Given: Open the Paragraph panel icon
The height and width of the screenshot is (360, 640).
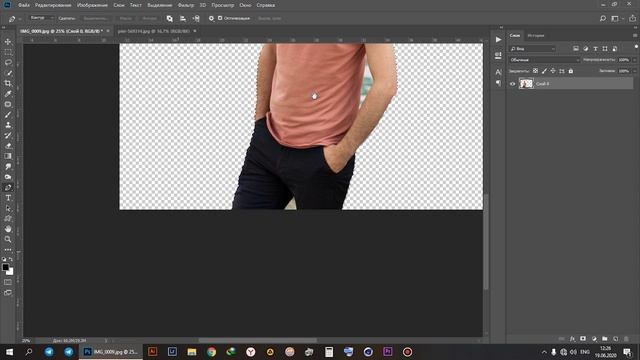Looking at the screenshot, I should [498, 83].
